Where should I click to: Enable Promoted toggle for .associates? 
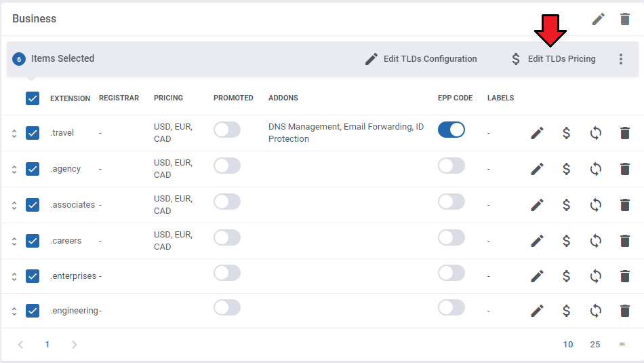coord(226,202)
